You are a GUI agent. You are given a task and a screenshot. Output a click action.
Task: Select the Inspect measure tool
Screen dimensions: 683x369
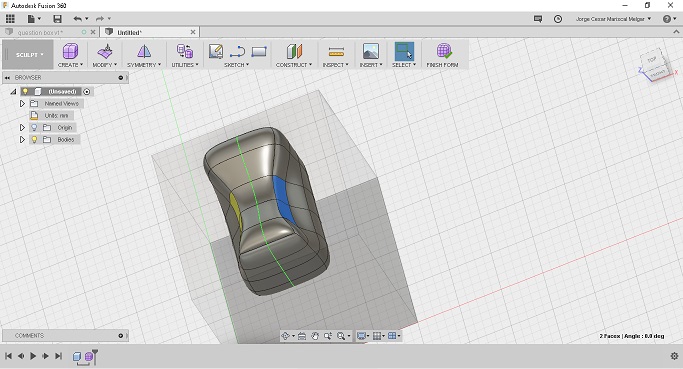point(336,52)
